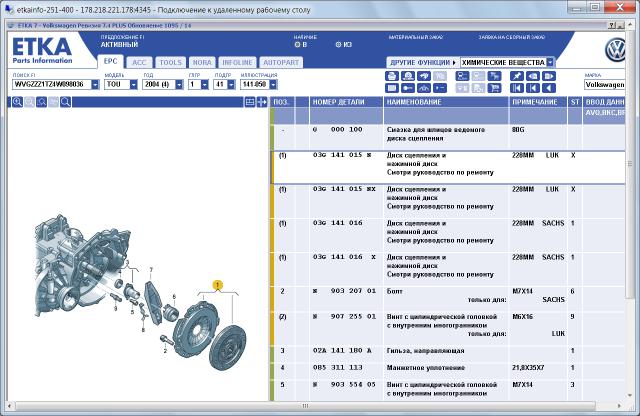Click the help question mark in ETKA title bar

tap(611, 25)
